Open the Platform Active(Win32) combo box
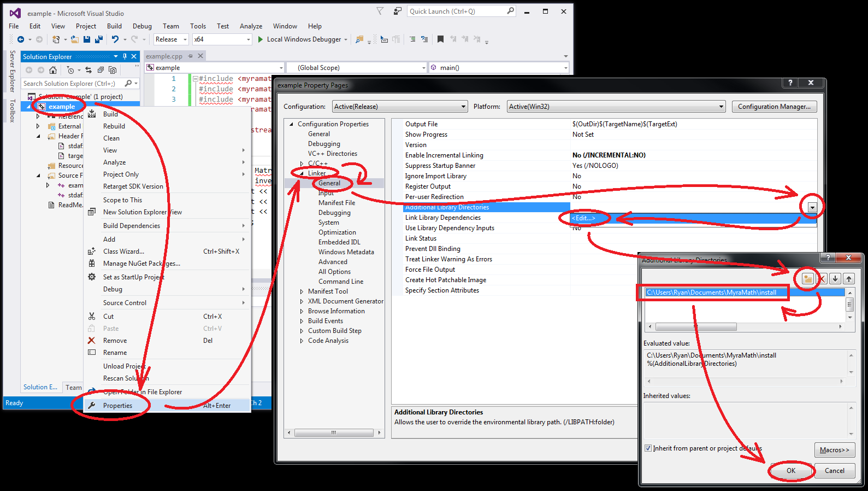The height and width of the screenshot is (491, 868). pyautogui.click(x=616, y=107)
